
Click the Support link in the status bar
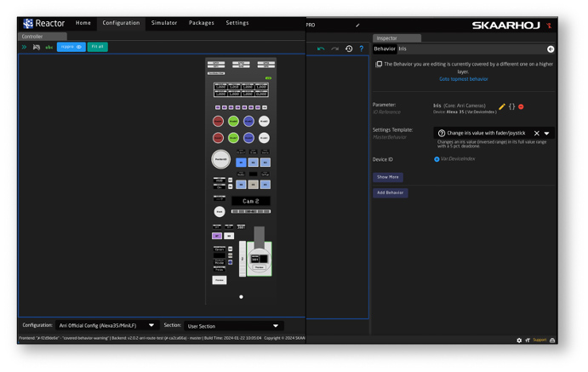539,340
